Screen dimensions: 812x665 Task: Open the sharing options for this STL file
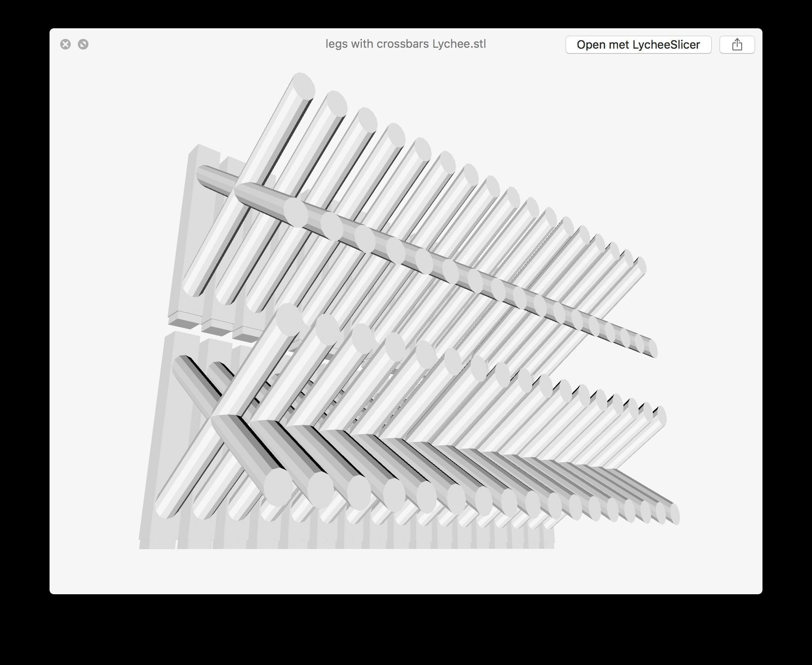[737, 44]
